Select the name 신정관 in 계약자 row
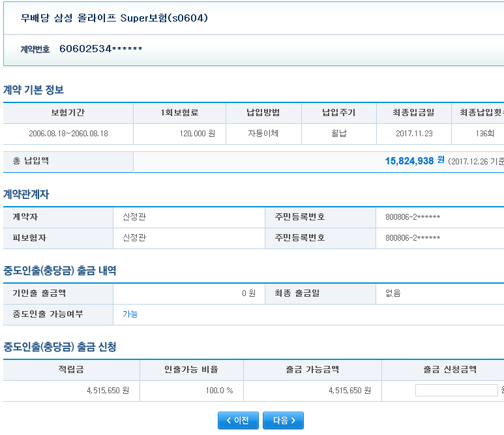Screen dimensions: 504x435 (134, 217)
